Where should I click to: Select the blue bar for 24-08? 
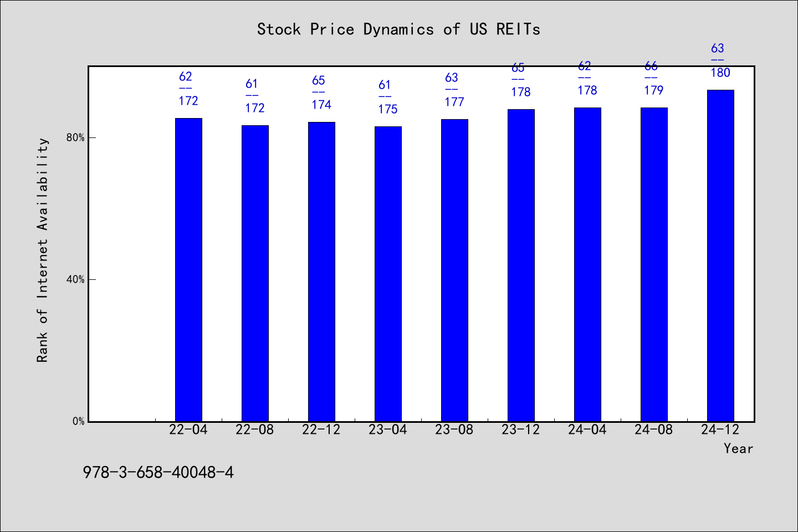tap(654, 264)
